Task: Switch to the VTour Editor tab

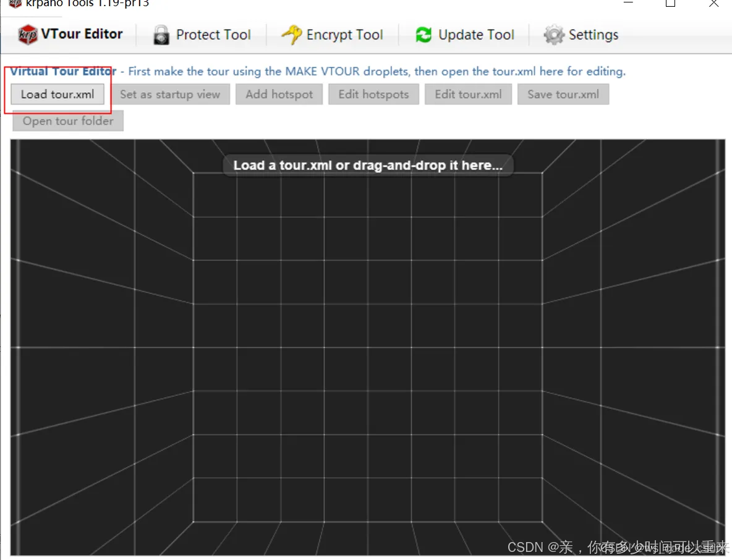Action: 70,35
